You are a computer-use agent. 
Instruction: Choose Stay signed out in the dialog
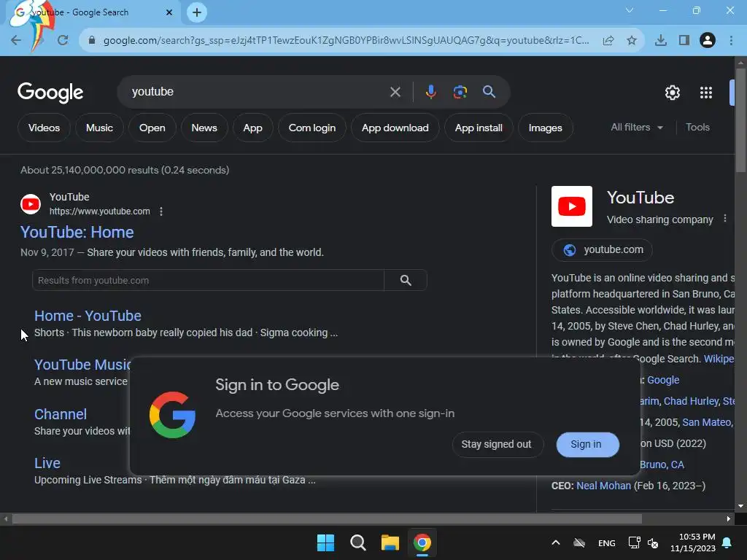point(496,444)
